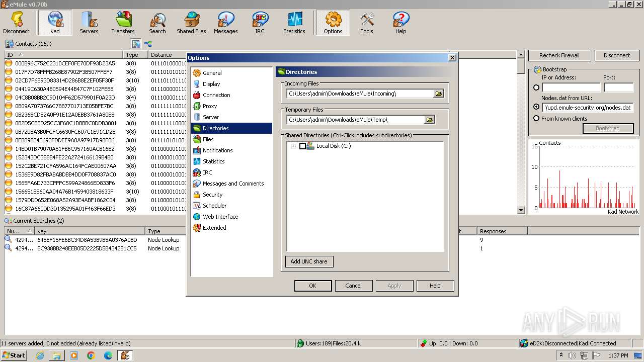Open the Kad toolbar view
The height and width of the screenshot is (362, 644).
55,23
